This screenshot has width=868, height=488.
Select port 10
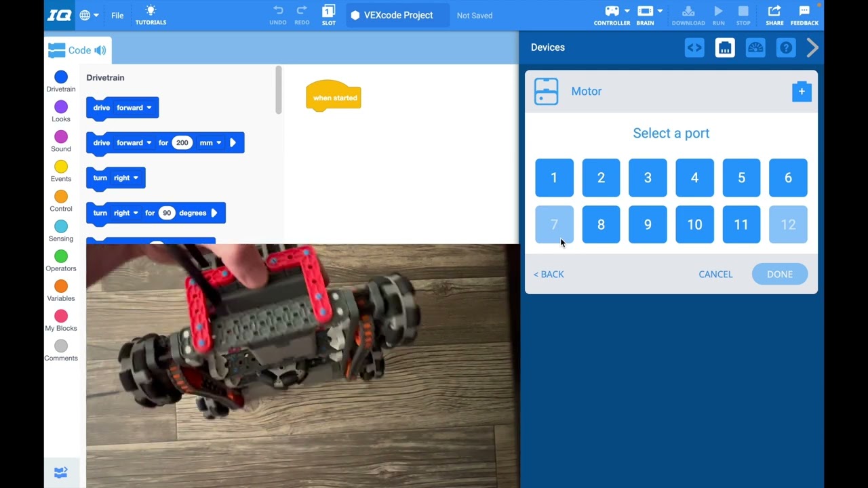[694, 224]
